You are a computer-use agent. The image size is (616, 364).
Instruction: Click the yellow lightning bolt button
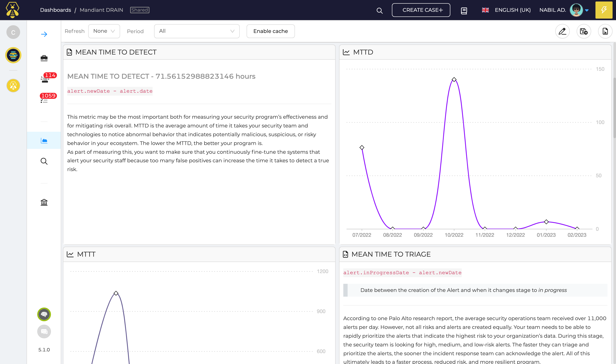pyautogui.click(x=604, y=10)
